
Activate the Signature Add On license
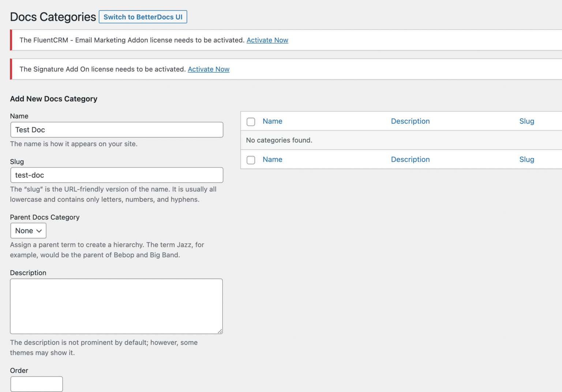click(209, 69)
